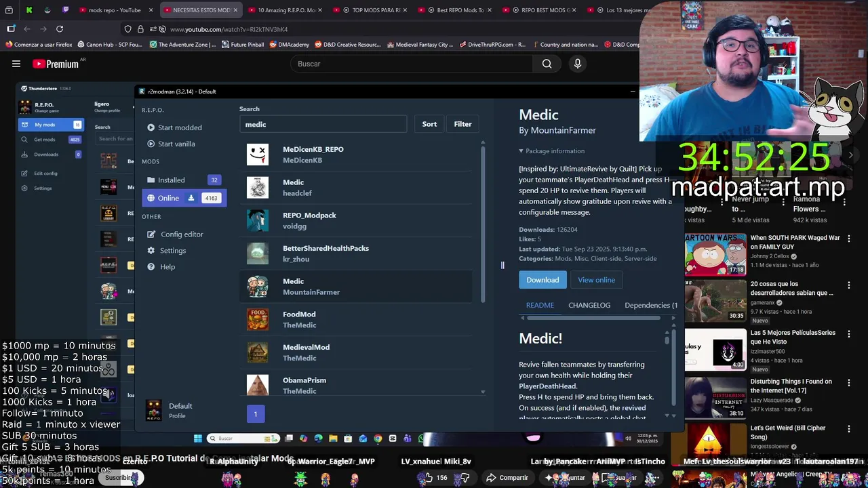The height and width of the screenshot is (488, 868).
Task: Open Windows Start menu in video taskbar
Action: click(197, 439)
